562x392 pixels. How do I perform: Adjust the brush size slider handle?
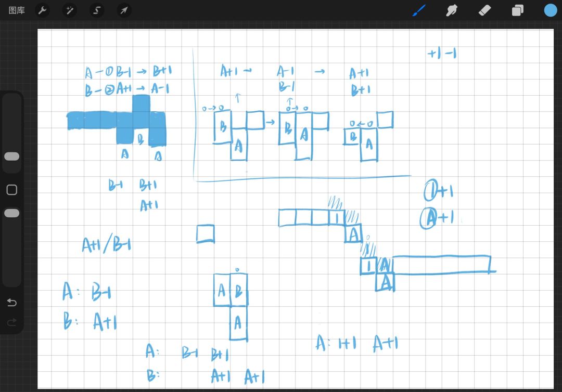click(12, 156)
